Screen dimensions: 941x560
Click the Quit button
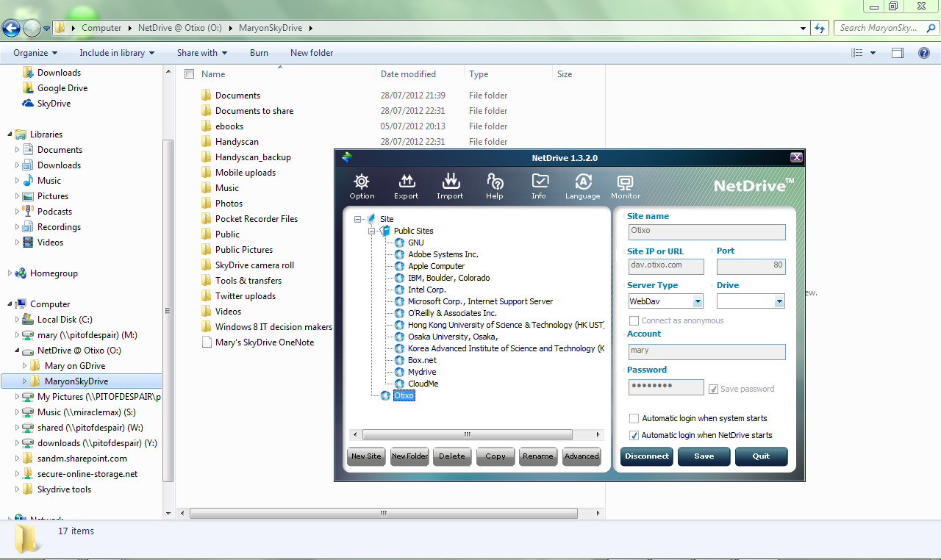coord(762,456)
